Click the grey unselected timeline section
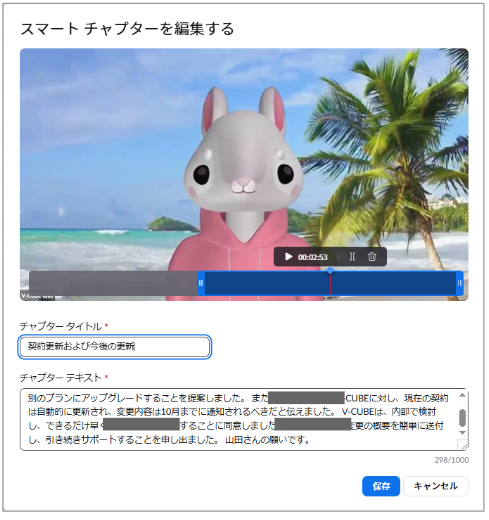The height and width of the screenshot is (520, 489). (113, 283)
